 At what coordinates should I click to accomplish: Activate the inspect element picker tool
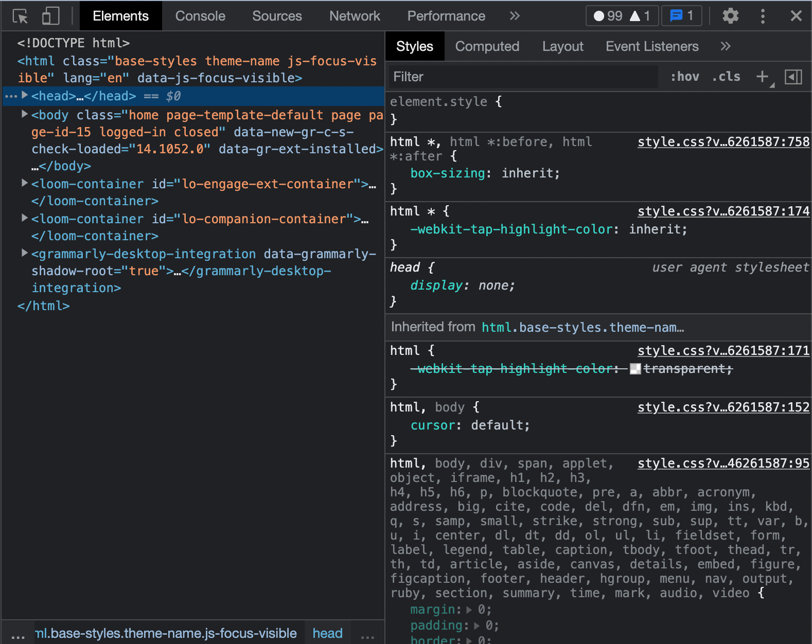point(21,16)
